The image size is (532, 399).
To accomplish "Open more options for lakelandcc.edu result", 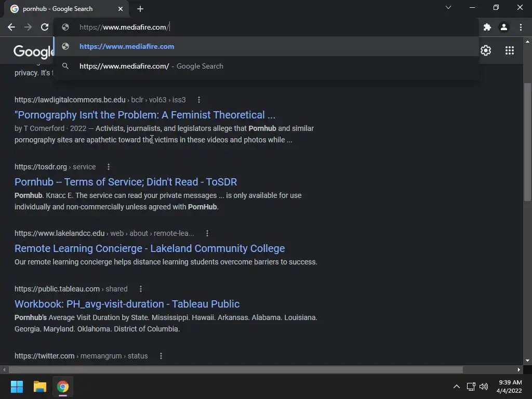I will point(207,233).
